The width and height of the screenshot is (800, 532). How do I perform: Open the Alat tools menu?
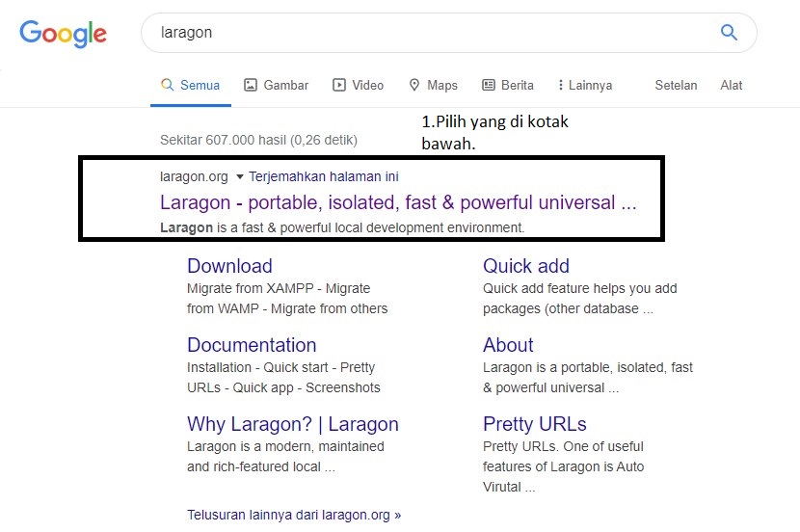[x=732, y=85]
